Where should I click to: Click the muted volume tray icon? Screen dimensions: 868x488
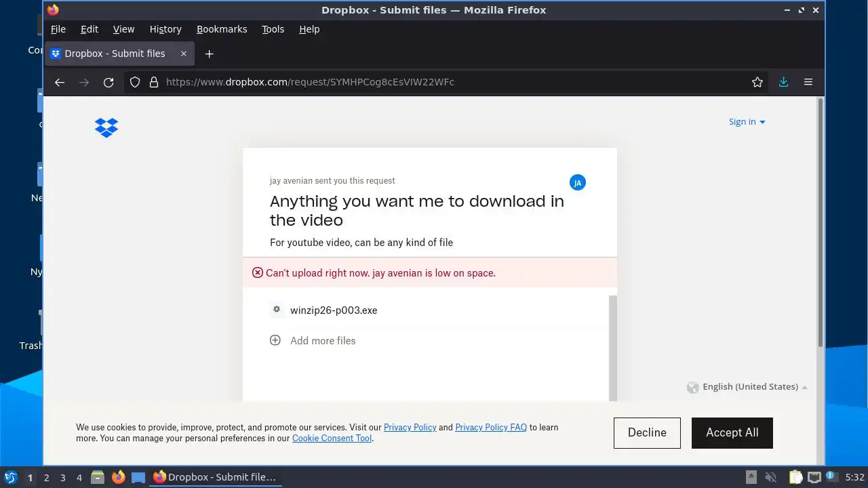coord(770,477)
